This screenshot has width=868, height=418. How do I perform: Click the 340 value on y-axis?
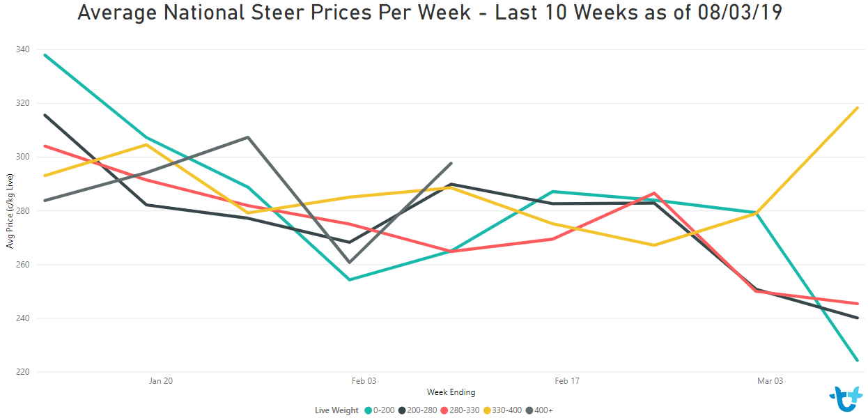(22, 49)
